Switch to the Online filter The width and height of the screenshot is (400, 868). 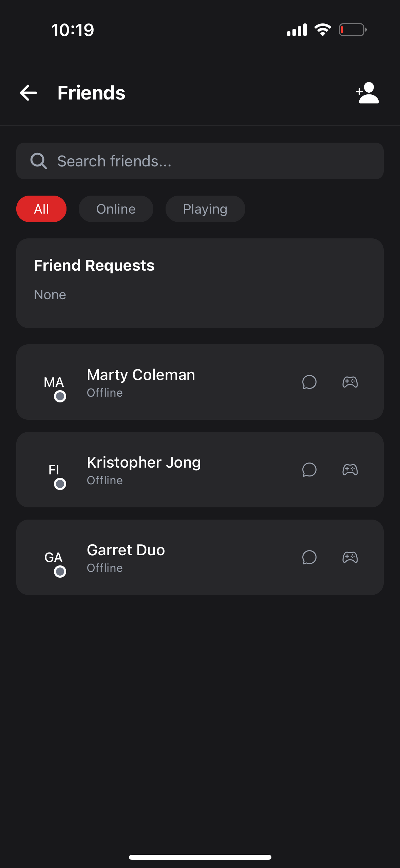point(116,209)
